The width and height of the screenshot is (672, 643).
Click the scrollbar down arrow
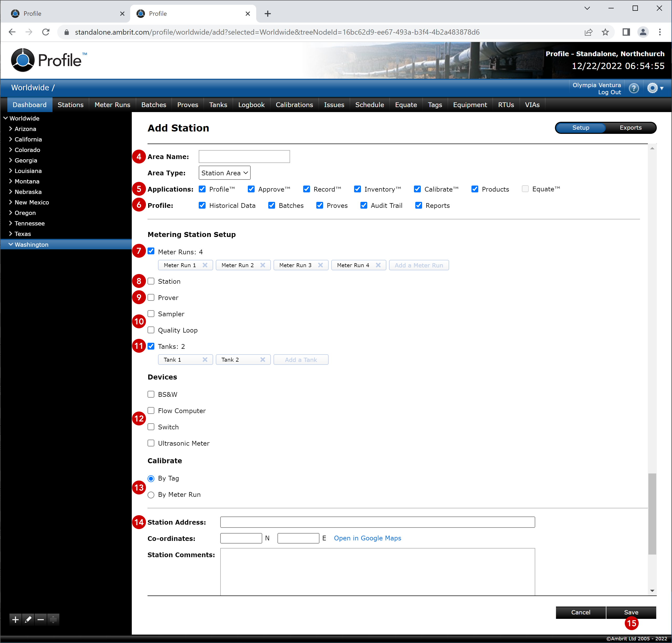(652, 591)
